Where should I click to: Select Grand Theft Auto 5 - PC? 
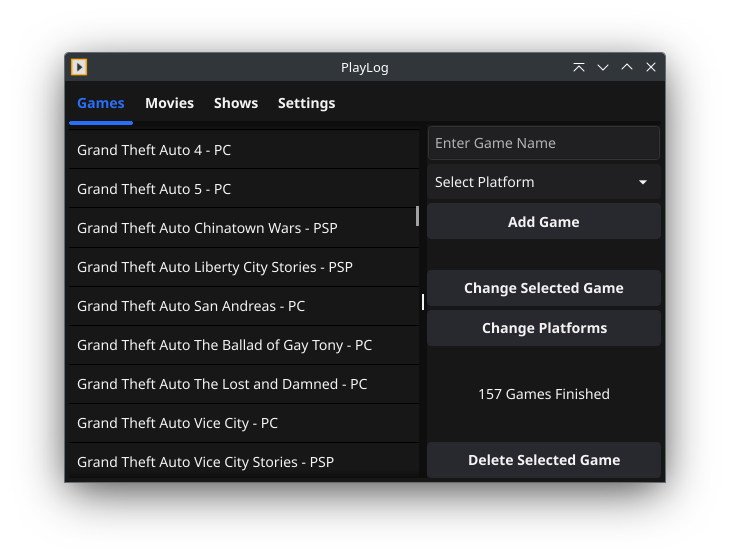tap(244, 189)
